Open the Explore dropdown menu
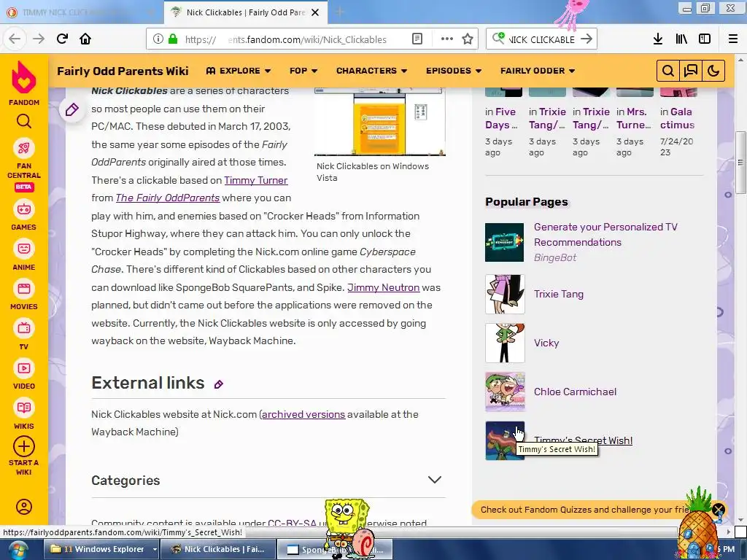The width and height of the screenshot is (747, 560). point(239,71)
